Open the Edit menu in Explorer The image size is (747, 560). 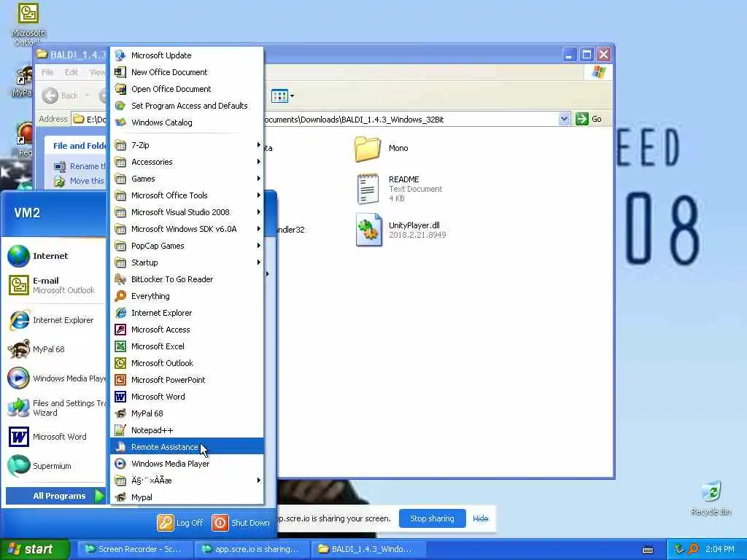pos(71,72)
